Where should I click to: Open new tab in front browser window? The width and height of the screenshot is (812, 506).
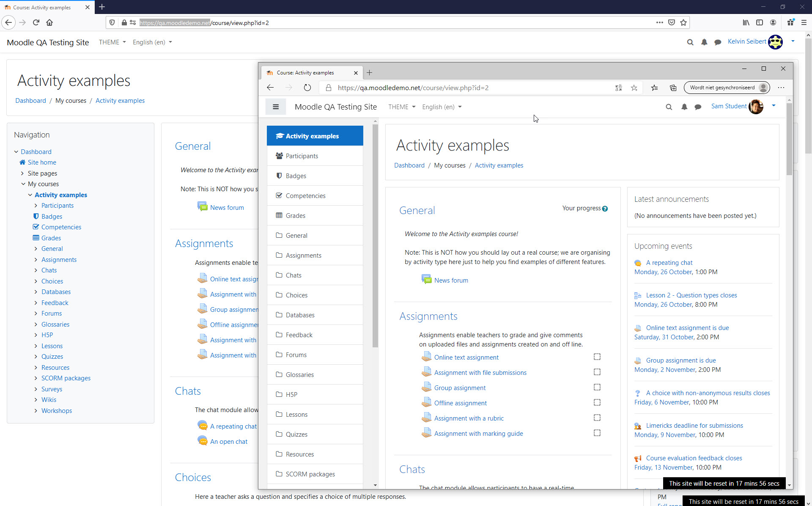click(x=369, y=73)
